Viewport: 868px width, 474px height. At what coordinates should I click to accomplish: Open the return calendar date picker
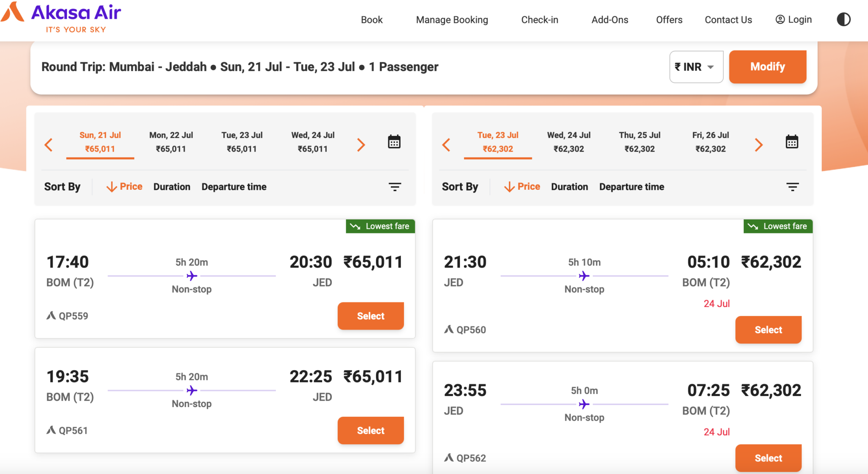point(792,142)
